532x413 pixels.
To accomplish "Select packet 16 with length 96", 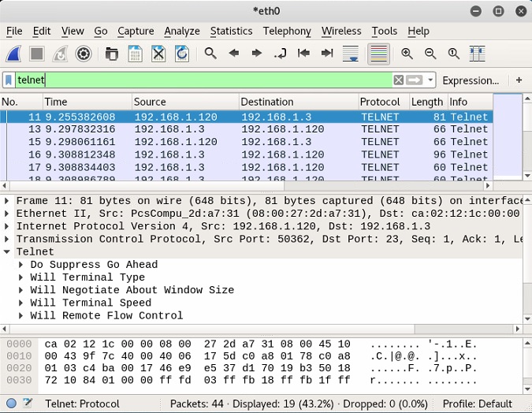I will click(247, 154).
